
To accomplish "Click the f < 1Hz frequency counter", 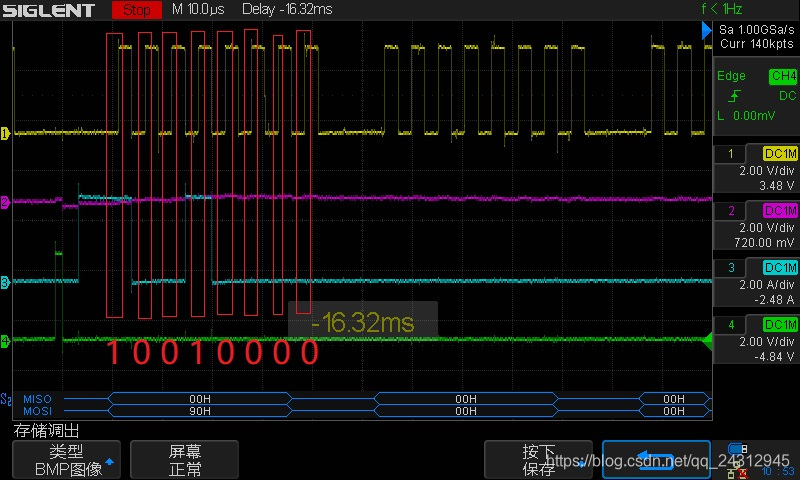I will pyautogui.click(x=721, y=9).
